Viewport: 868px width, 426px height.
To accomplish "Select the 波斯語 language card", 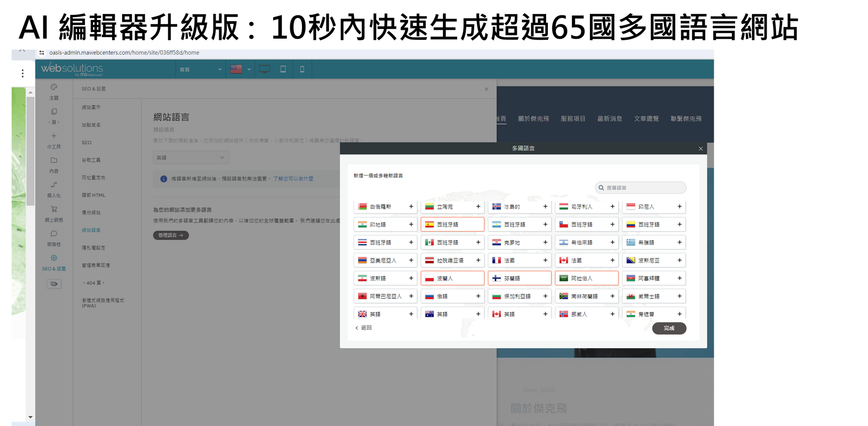I will (x=385, y=278).
